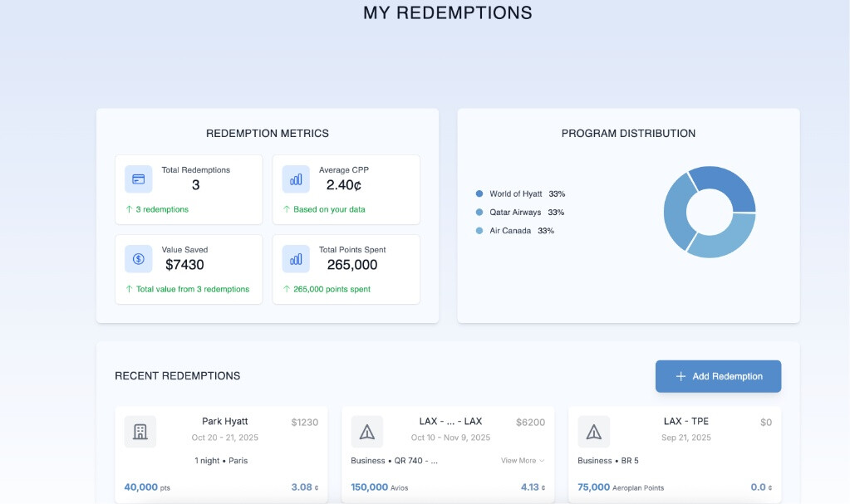Click the Park Hyatt hotel building icon
Image resolution: width=850 pixels, height=504 pixels.
click(x=140, y=432)
